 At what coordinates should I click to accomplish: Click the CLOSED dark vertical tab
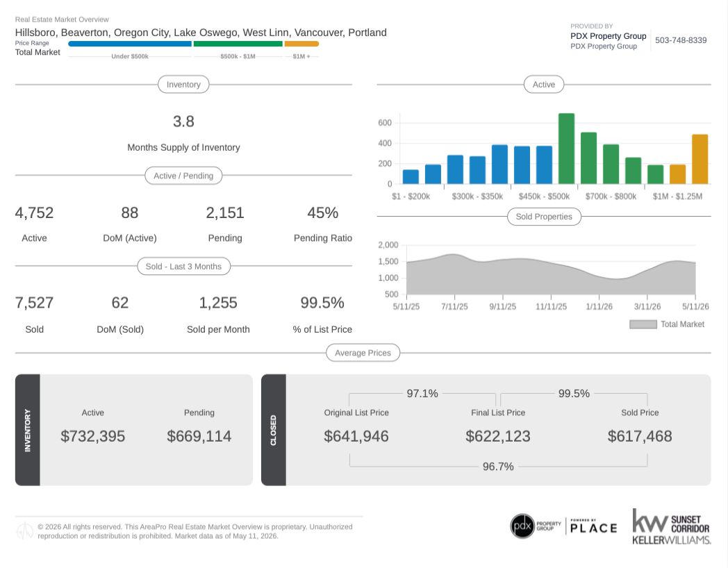pyautogui.click(x=274, y=431)
